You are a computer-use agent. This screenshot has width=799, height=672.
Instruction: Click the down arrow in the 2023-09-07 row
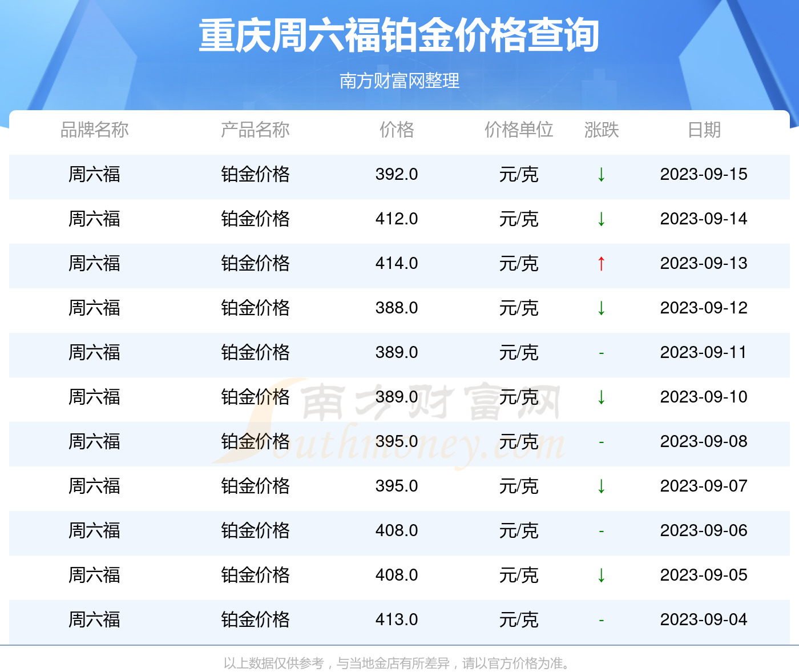click(601, 486)
